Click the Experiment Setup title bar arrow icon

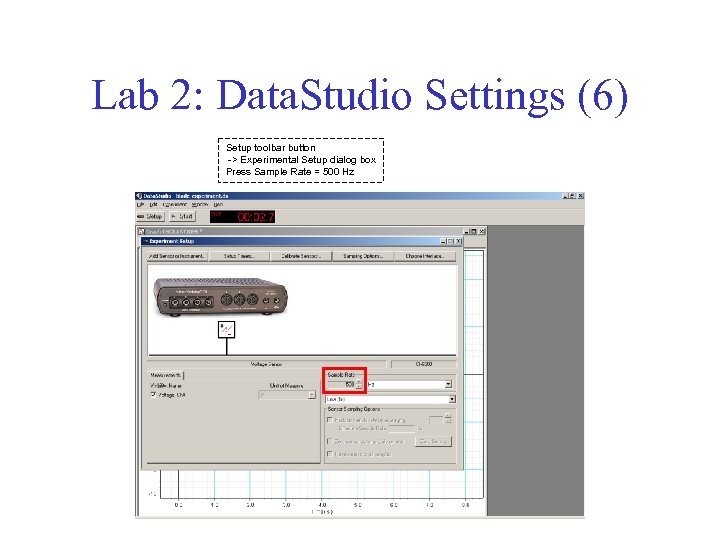145,241
